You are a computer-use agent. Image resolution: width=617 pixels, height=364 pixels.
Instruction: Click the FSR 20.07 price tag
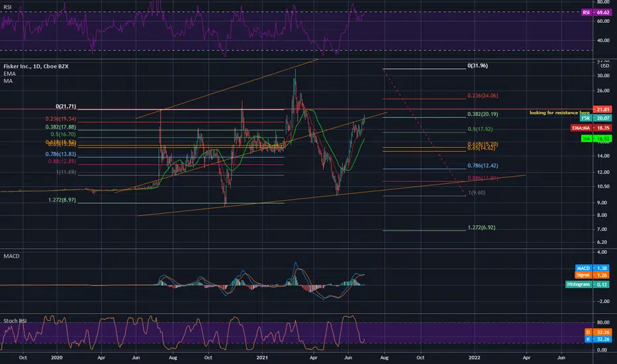pos(596,118)
